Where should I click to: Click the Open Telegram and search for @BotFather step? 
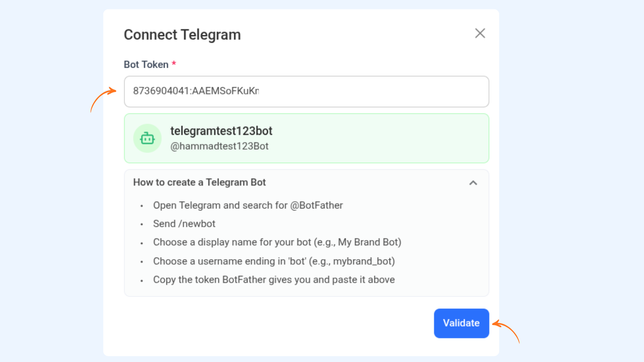click(248, 205)
